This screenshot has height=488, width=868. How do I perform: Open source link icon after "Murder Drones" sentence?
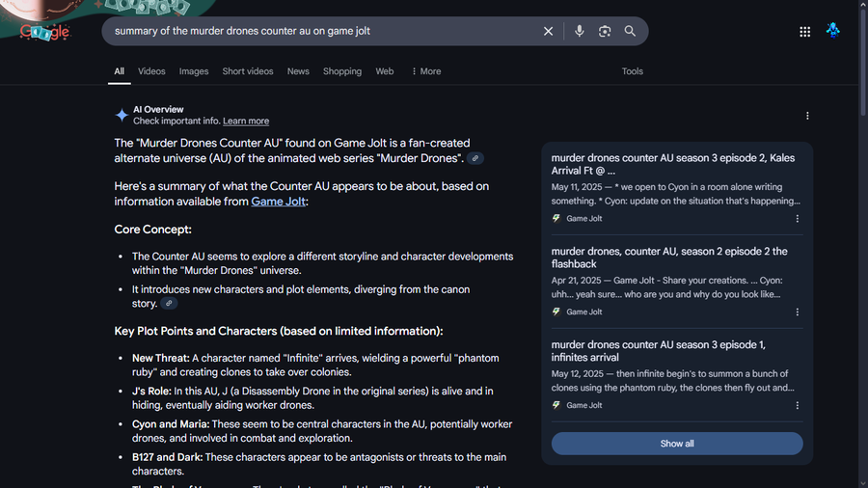[475, 158]
